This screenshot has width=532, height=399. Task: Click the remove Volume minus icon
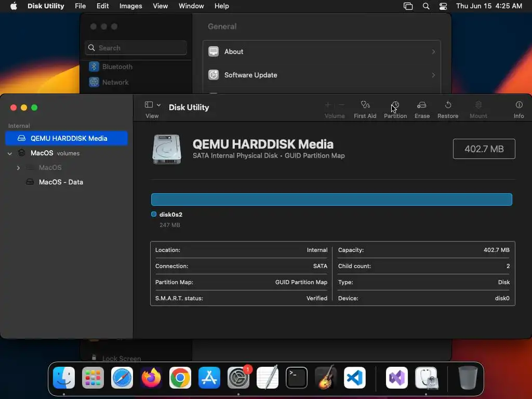(x=342, y=105)
